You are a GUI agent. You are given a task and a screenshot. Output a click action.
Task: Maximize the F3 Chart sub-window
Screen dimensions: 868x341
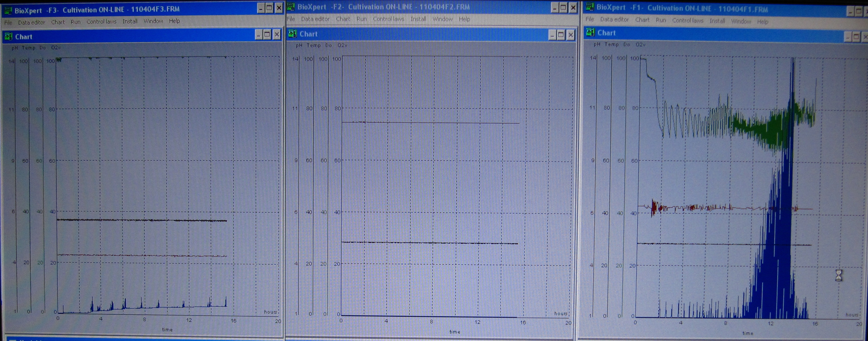tap(267, 35)
